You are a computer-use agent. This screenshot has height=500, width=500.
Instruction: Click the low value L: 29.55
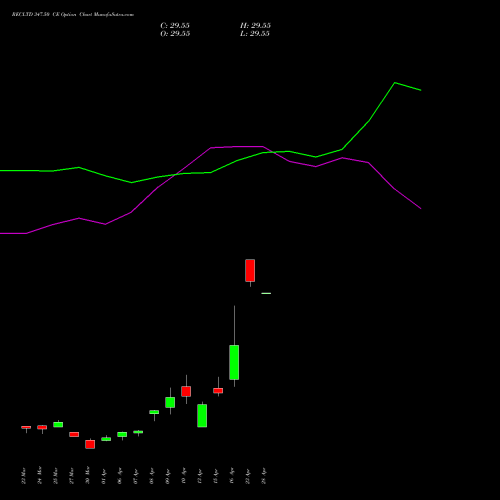255,34
